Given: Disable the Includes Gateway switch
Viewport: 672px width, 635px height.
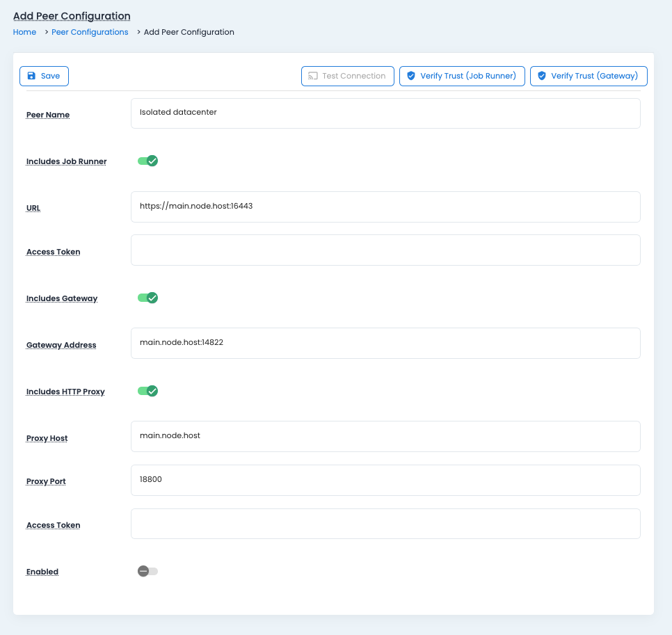Looking at the screenshot, I should click(147, 298).
